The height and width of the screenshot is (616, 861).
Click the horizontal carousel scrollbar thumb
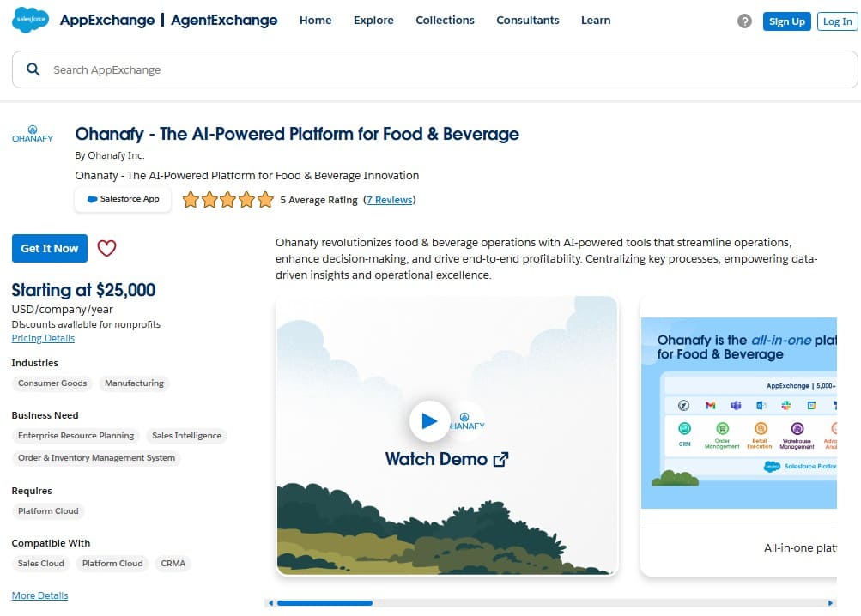point(324,603)
